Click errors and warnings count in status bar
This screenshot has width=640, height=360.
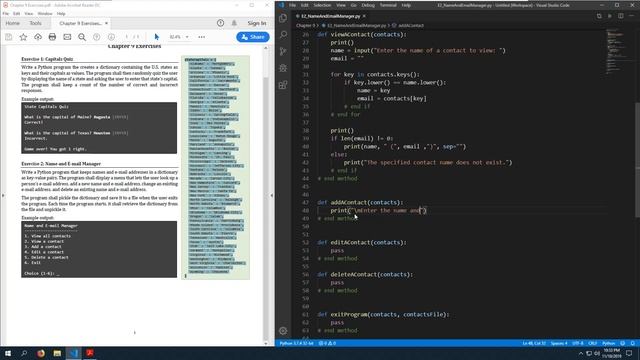(327, 343)
